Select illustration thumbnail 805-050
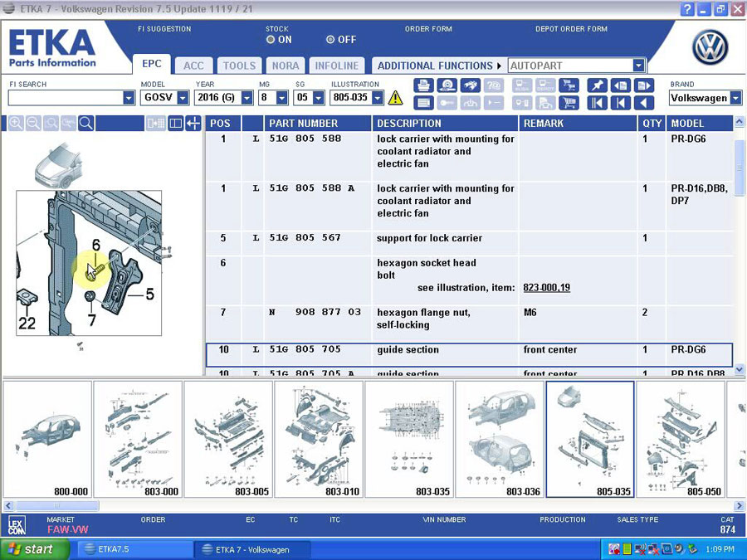747x560 pixels. pos(681,439)
